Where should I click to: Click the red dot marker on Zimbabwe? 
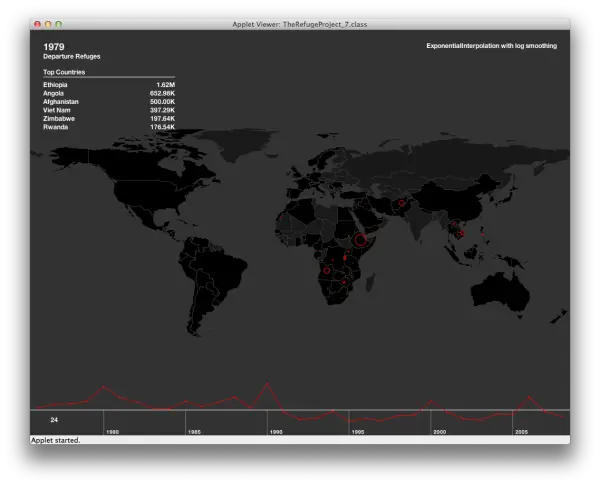point(344,282)
